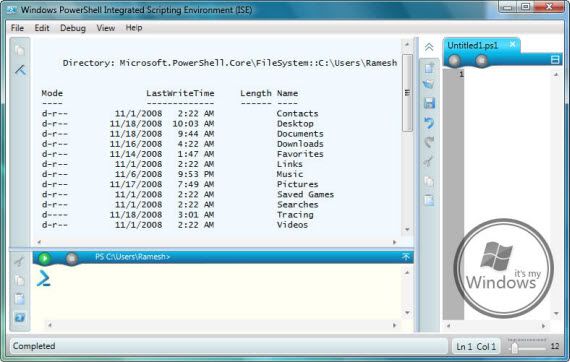Click the Pictures entry in the output
The height and width of the screenshot is (362, 570).
[x=297, y=185]
